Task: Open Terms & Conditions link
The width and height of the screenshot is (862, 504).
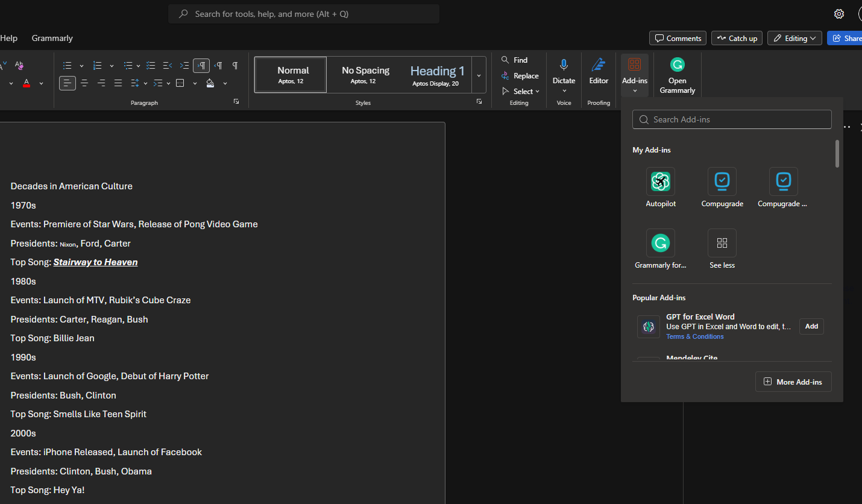Action: (695, 336)
